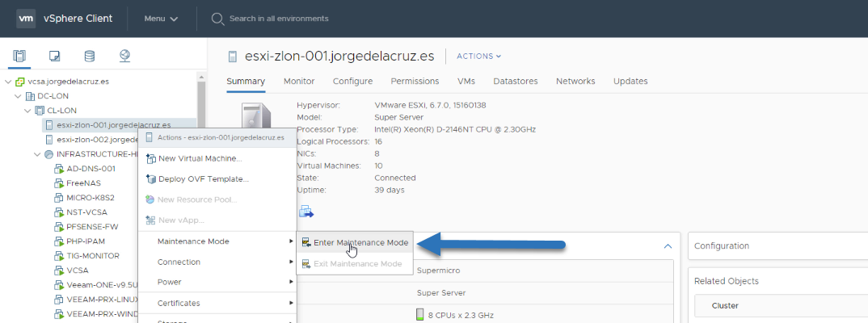Click the VMware vm logo
Viewport: 868px width, 323px height.
[27, 19]
